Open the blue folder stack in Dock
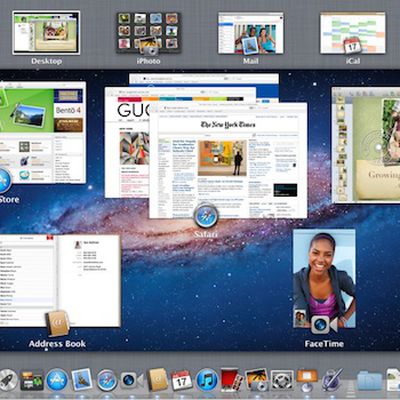The width and height of the screenshot is (400, 400). tap(369, 381)
